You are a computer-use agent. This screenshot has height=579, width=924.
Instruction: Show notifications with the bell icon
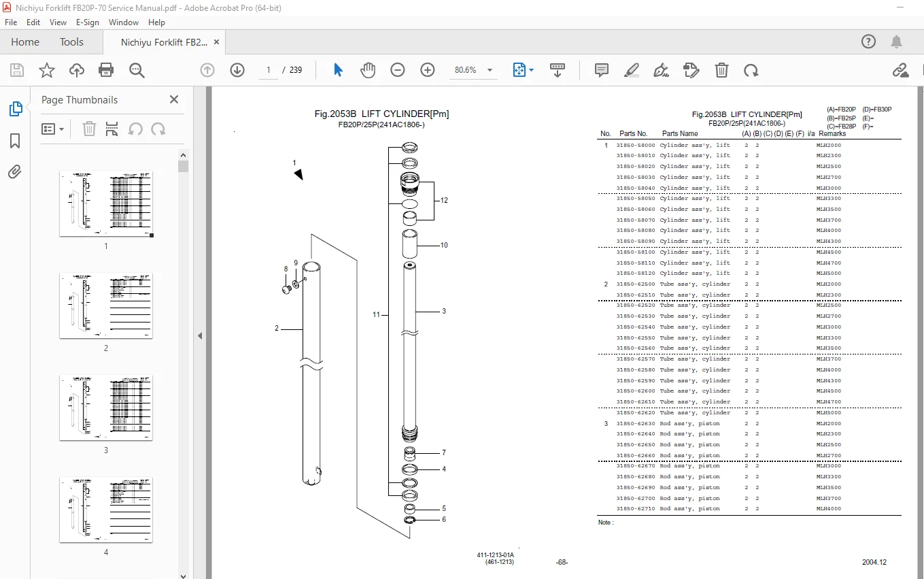tap(897, 42)
